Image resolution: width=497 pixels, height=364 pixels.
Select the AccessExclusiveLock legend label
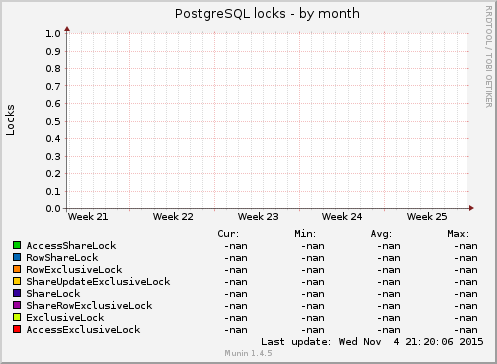pos(83,330)
